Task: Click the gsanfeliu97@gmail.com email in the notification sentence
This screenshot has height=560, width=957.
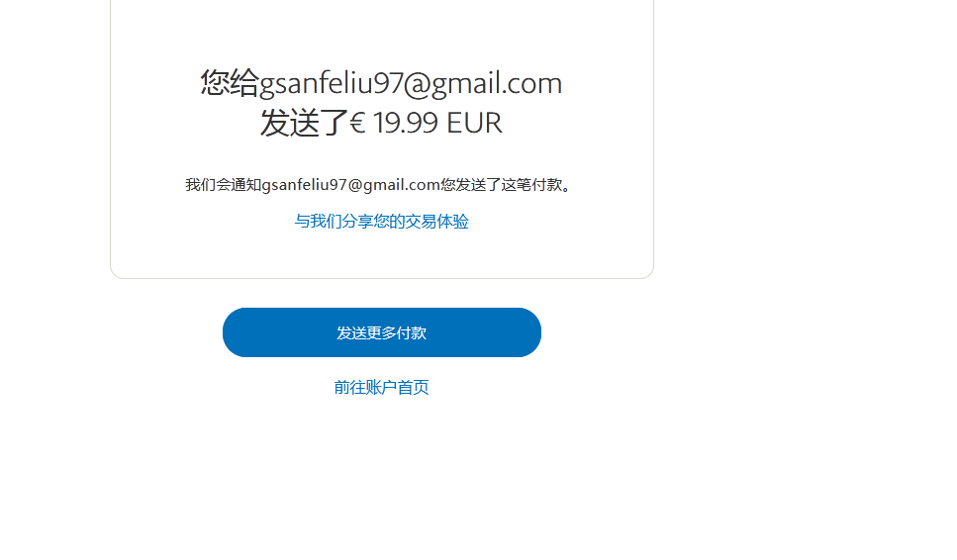Action: (x=351, y=185)
